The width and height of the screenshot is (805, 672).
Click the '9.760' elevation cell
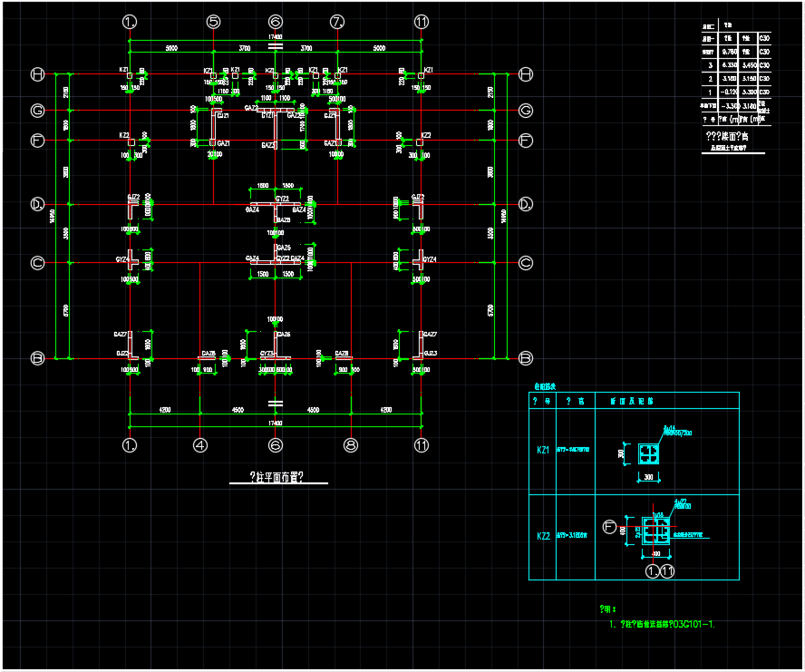pyautogui.click(x=730, y=52)
